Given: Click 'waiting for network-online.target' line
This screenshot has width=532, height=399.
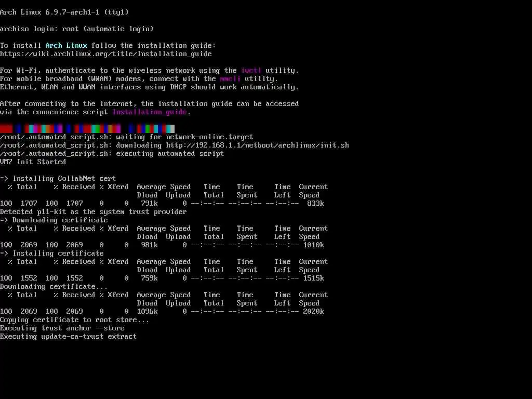Looking at the screenshot, I should [127, 137].
